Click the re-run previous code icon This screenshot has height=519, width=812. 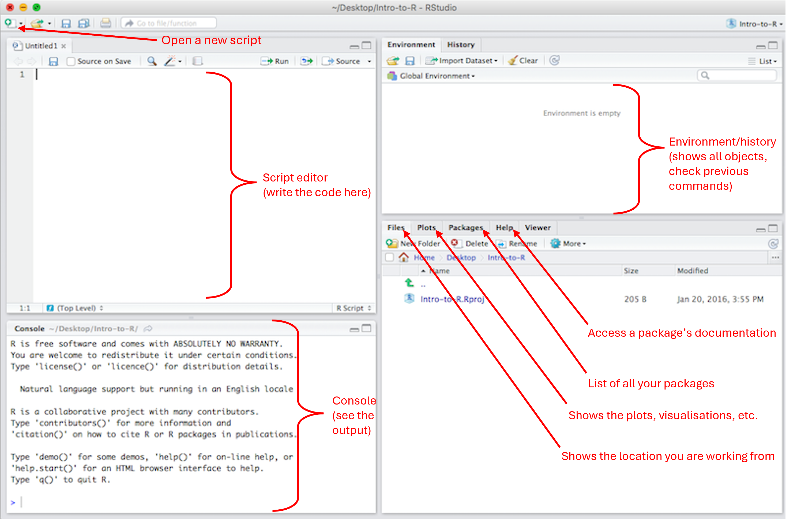click(307, 61)
